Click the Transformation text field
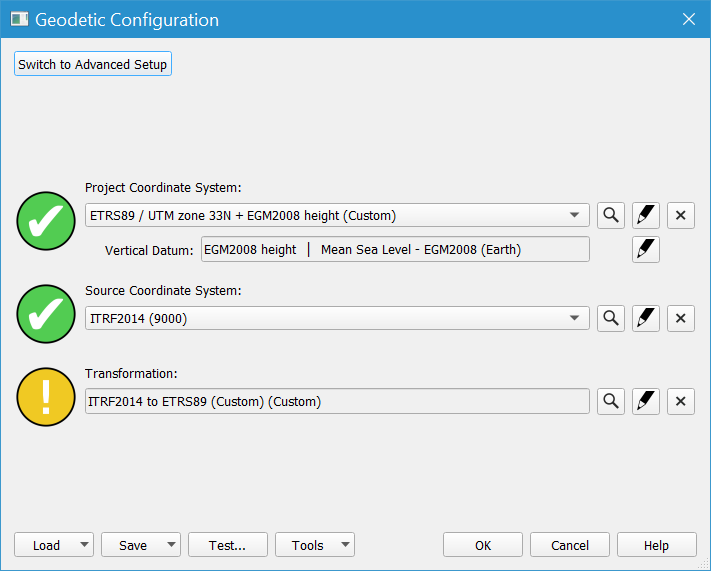This screenshot has width=711, height=571. [337, 401]
